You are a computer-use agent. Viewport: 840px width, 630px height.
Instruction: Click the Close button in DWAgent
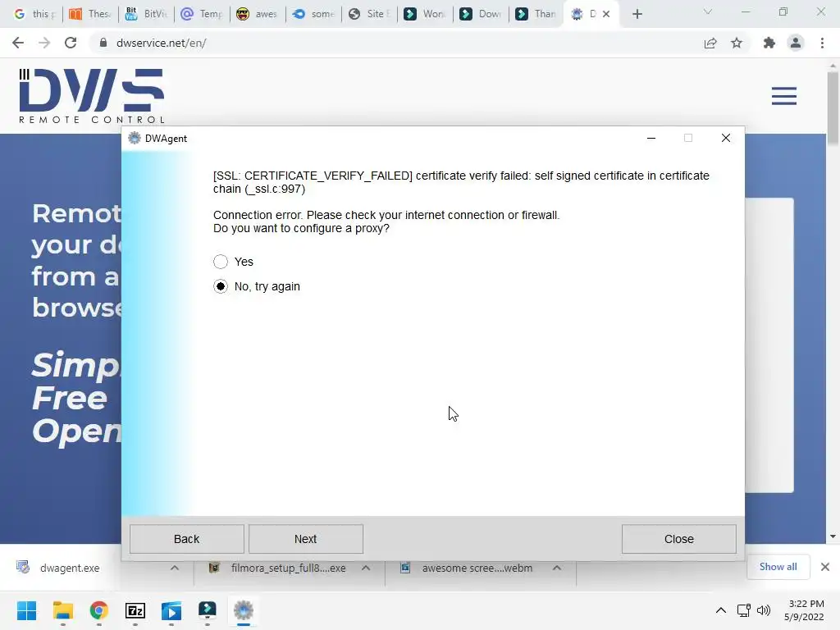coord(678,539)
